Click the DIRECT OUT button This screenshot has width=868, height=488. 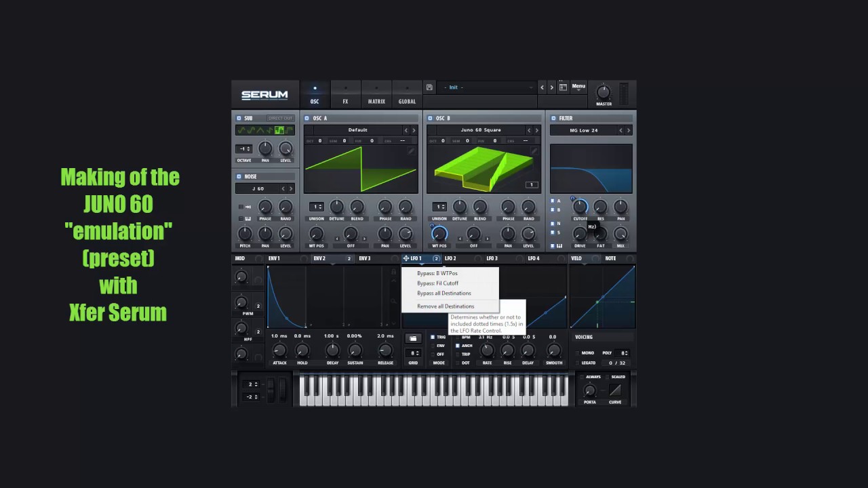click(279, 118)
